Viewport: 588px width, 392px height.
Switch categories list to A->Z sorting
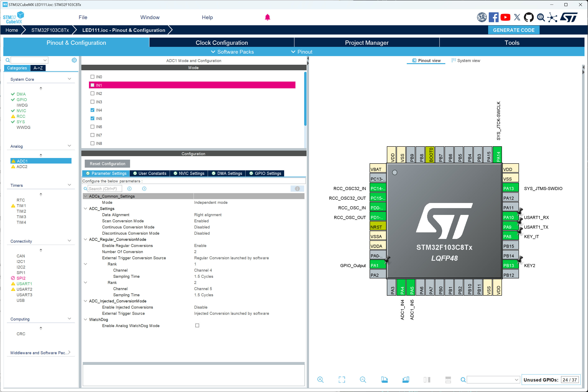point(38,68)
